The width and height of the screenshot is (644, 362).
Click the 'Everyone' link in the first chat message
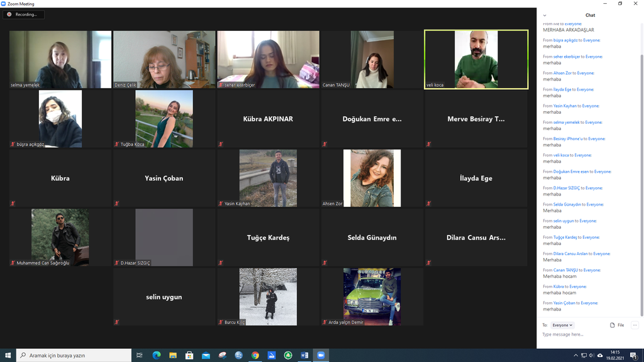pos(573,24)
